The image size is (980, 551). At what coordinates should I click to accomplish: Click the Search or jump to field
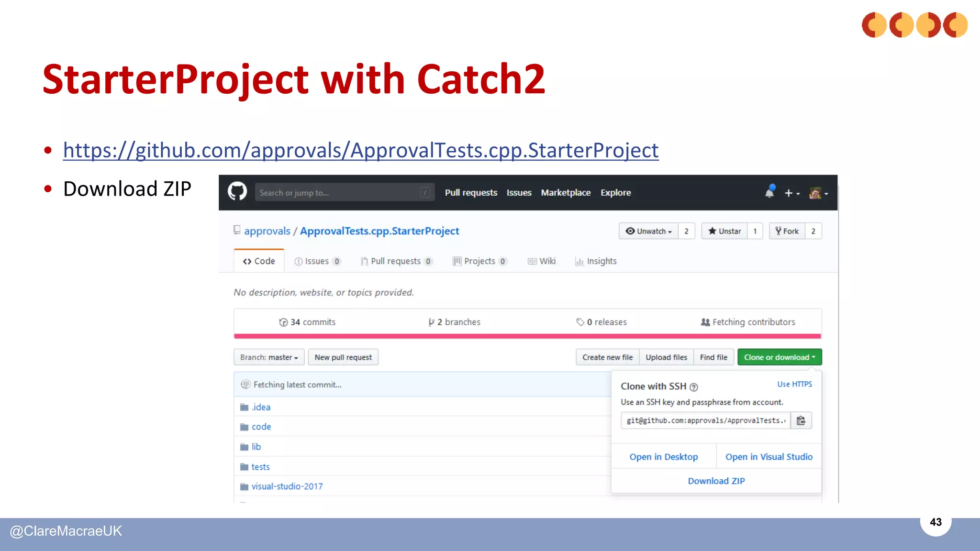tap(345, 192)
